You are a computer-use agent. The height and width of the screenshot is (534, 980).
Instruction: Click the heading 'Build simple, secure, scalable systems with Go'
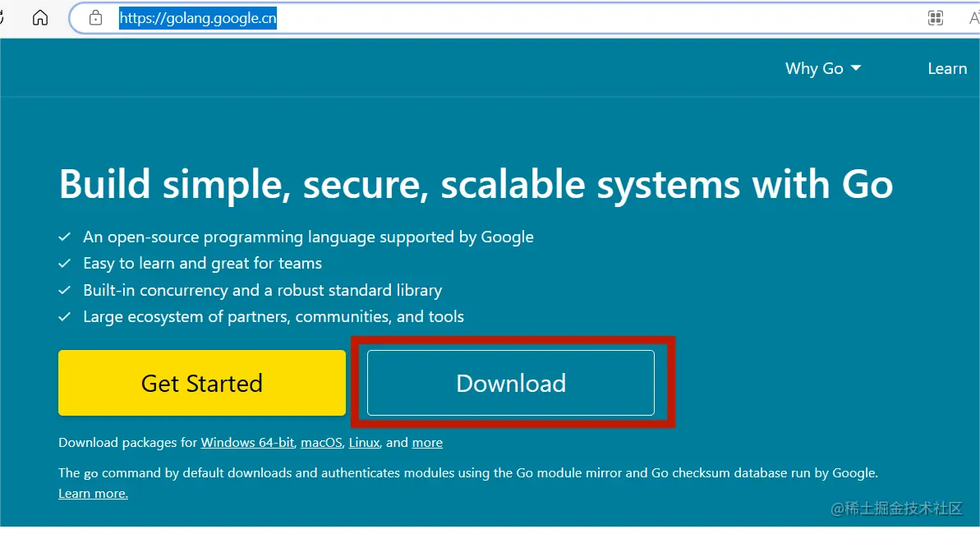tap(476, 185)
